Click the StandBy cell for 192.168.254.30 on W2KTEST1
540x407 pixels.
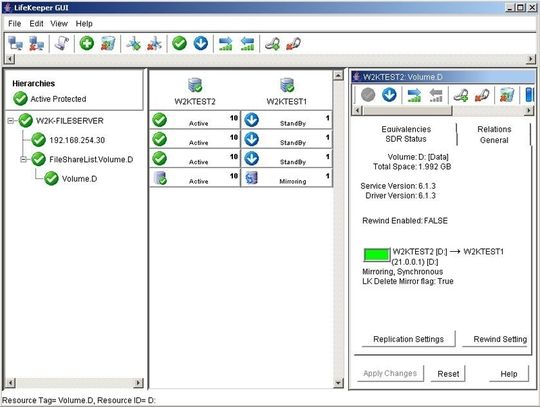click(x=287, y=139)
